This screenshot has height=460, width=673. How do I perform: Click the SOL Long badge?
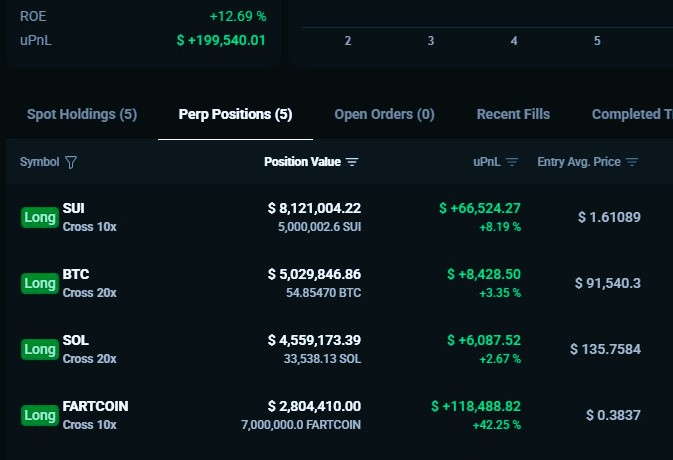click(x=40, y=349)
